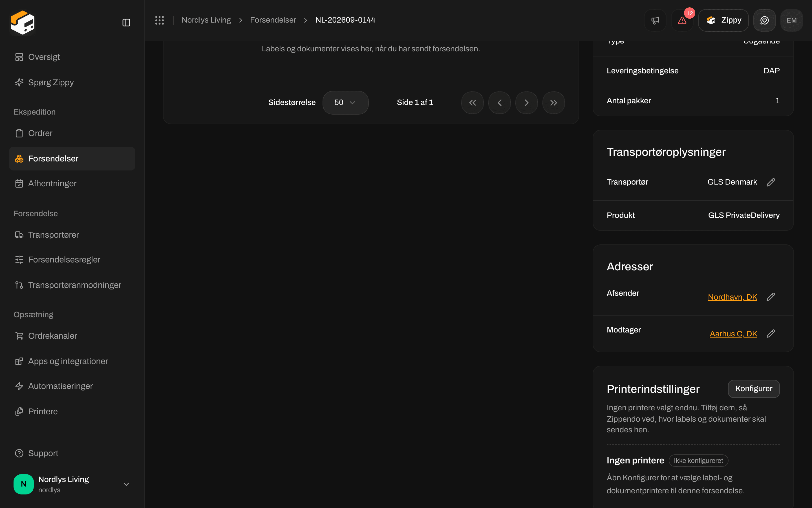Open the Sidestørrelse 50 dropdown
The image size is (812, 508).
[345, 102]
